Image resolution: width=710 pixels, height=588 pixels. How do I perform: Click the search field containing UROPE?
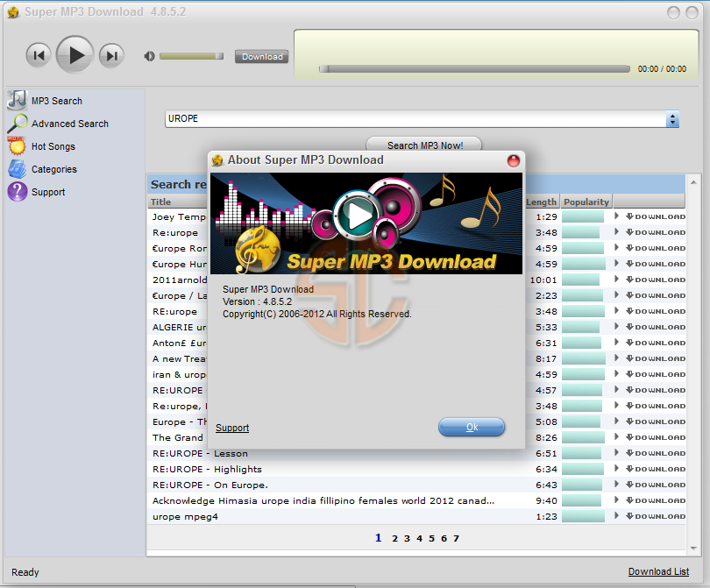[x=415, y=119]
